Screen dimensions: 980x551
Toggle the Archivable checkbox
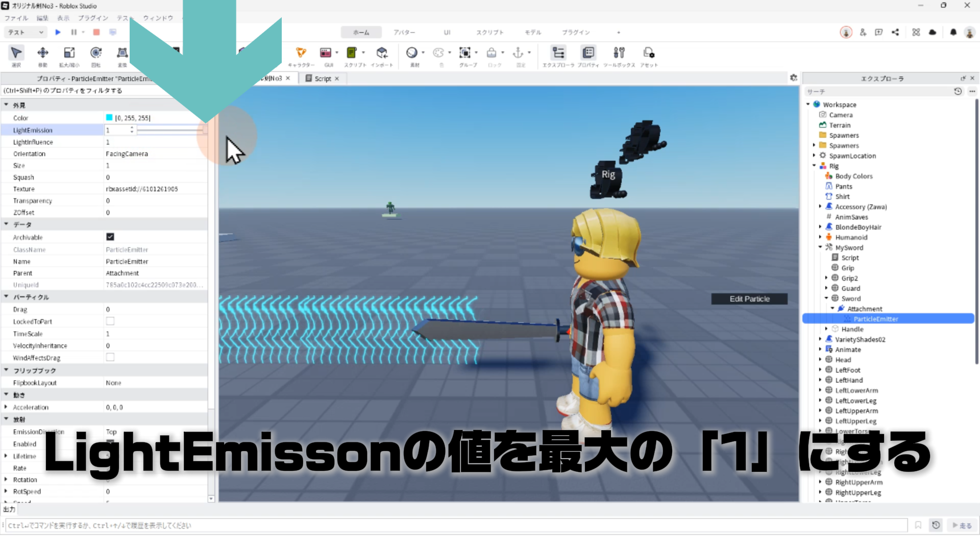click(x=110, y=237)
